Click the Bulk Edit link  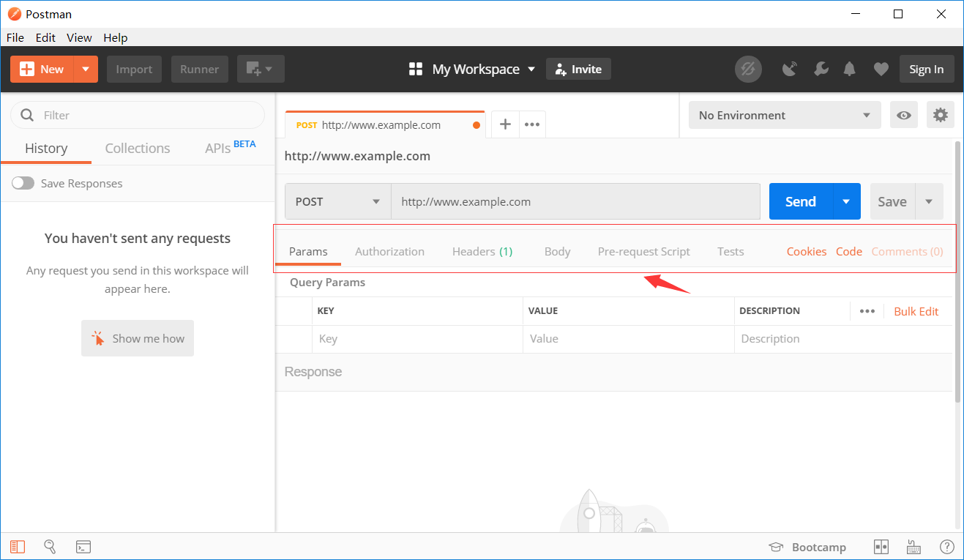click(916, 311)
